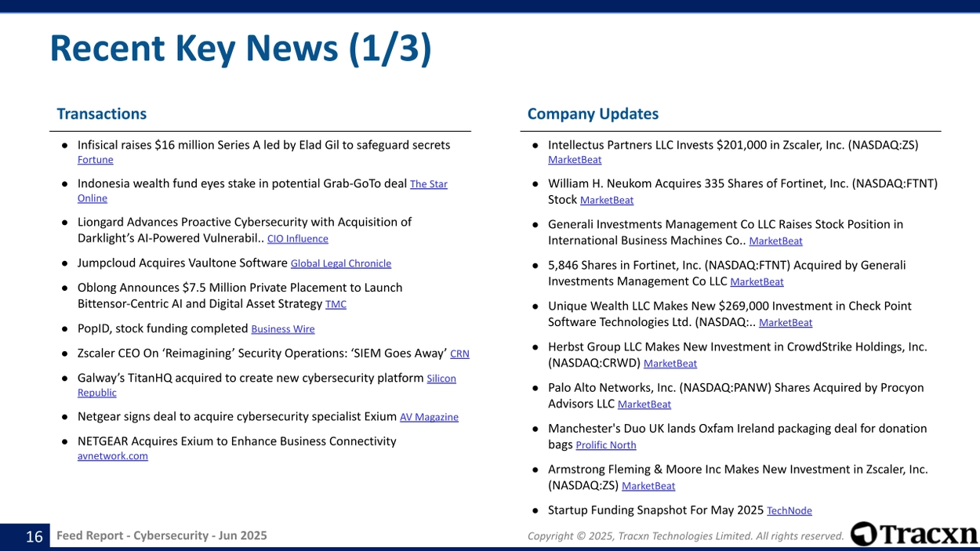Screen dimensions: 980x551
Task: Click 'Galway's TitanHQ acquired' headline
Action: (251, 378)
